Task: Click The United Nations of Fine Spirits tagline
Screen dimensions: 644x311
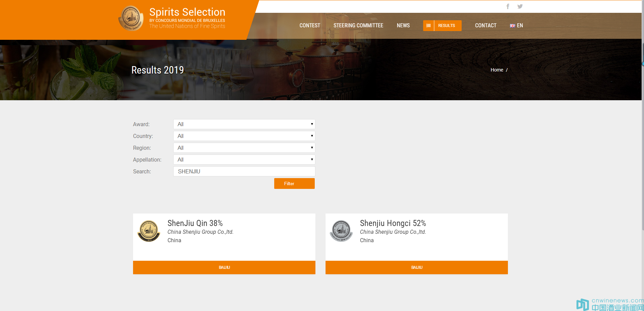Action: 187,26
